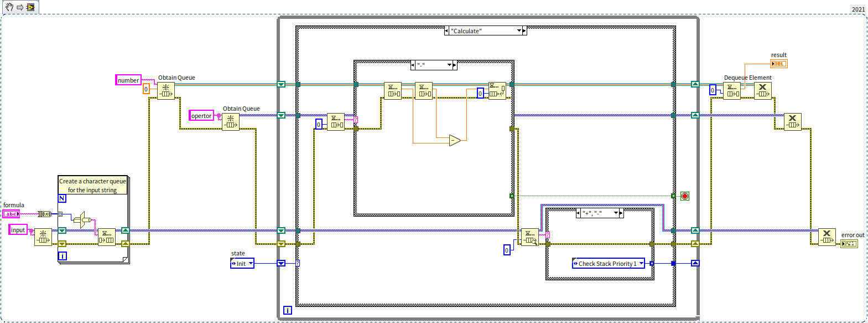The width and height of the screenshot is (868, 323).
Task: Open the "Calculate" case selector dropdown
Action: 519,31
